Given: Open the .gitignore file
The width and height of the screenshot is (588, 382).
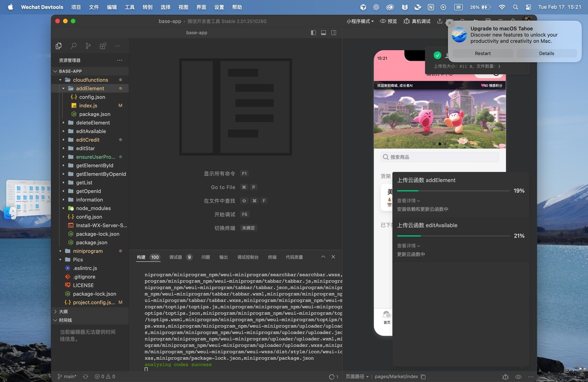Looking at the screenshot, I should [84, 277].
